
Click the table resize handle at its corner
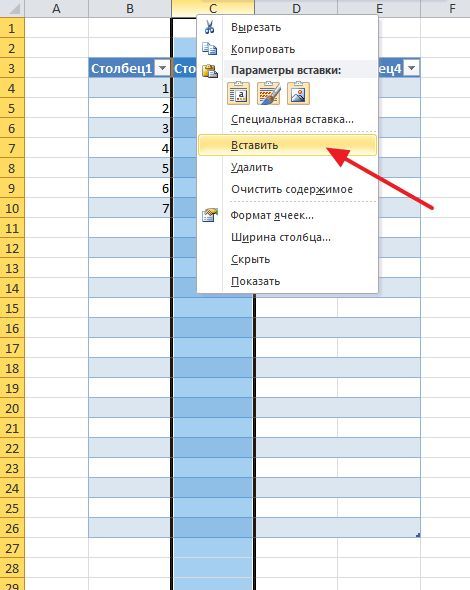pos(418,535)
